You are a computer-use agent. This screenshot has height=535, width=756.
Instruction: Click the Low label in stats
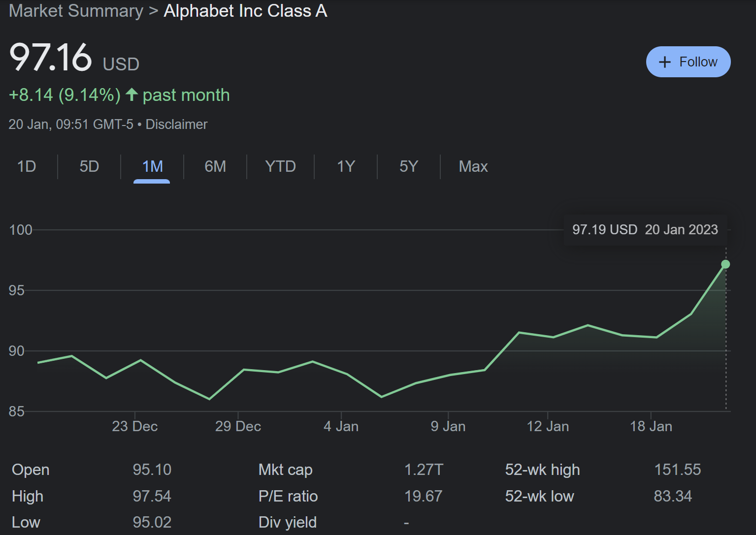(x=26, y=522)
